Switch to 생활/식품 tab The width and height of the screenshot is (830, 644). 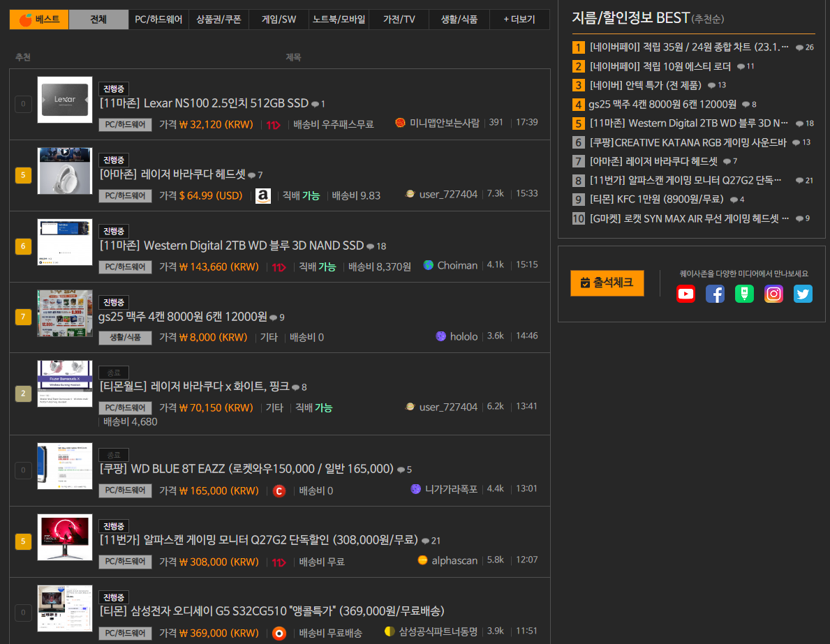coord(459,20)
